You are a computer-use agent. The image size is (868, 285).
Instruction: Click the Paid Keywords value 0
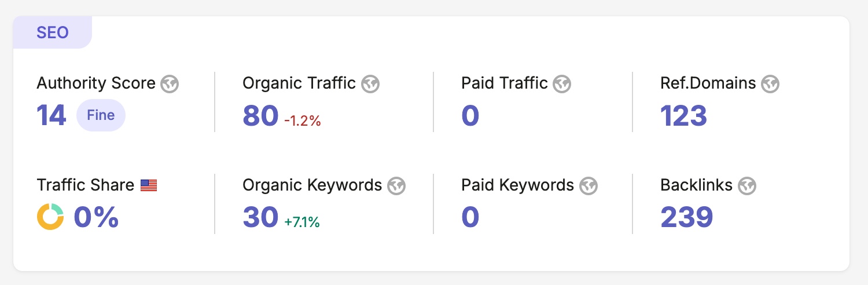pyautogui.click(x=470, y=217)
